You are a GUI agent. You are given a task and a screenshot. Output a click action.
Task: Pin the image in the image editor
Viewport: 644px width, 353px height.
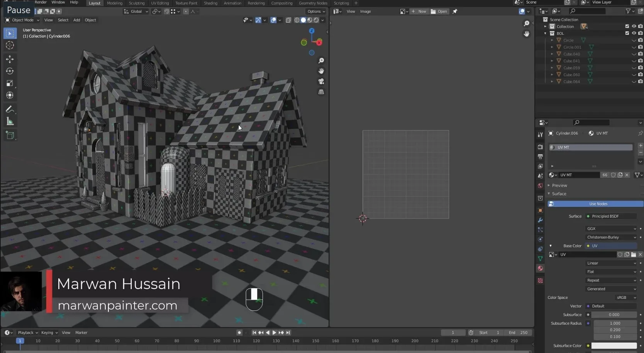tap(455, 12)
